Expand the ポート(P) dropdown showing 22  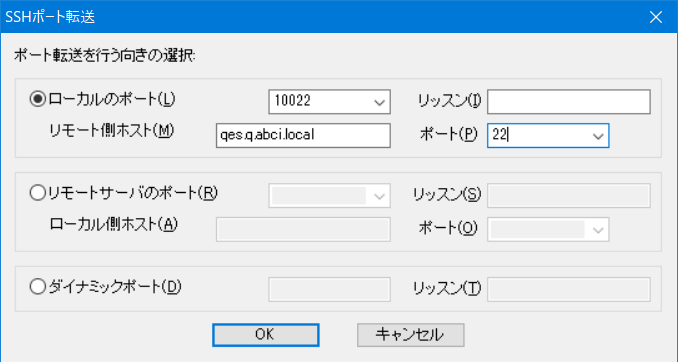tap(598, 136)
